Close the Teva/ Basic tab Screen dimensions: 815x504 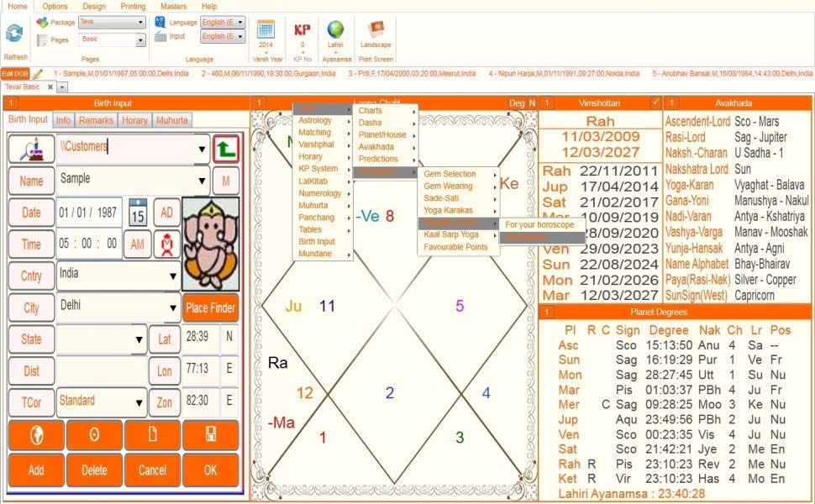pyautogui.click(x=50, y=87)
